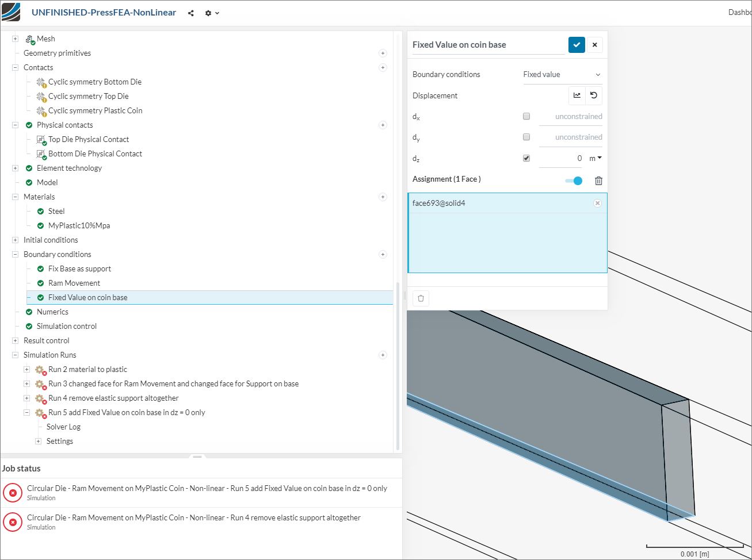Viewport: 752px width, 560px height.
Task: Close the Fixed Value on coin base panel
Action: pos(595,45)
